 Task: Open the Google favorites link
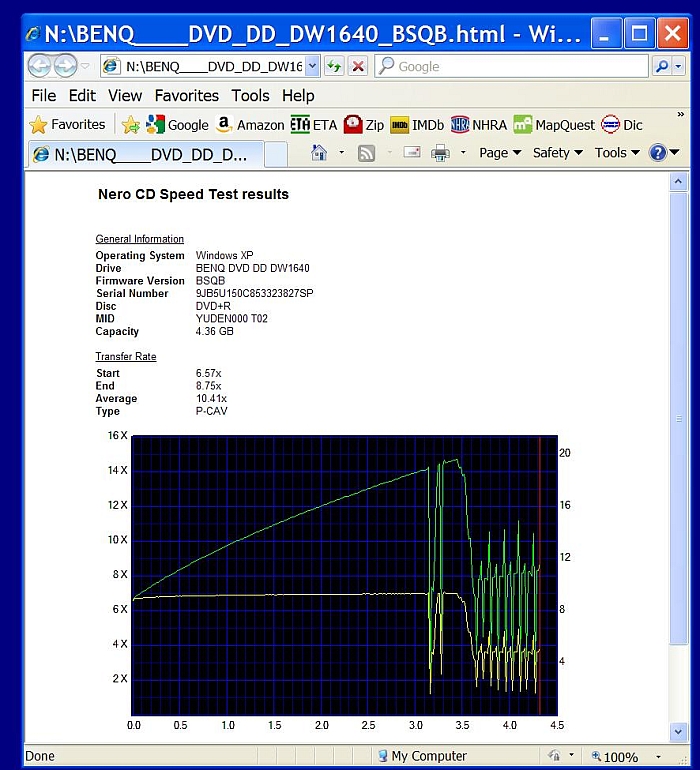177,125
